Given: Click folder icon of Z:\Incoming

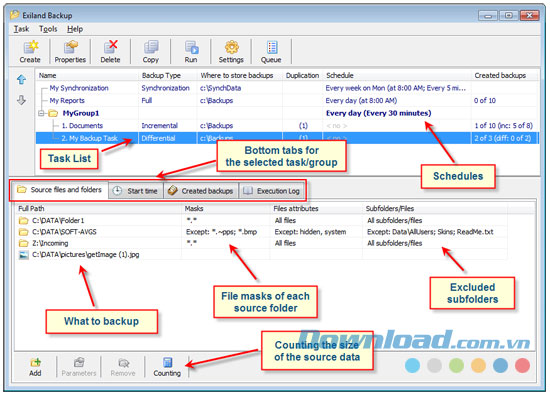Looking at the screenshot, I should (x=24, y=243).
